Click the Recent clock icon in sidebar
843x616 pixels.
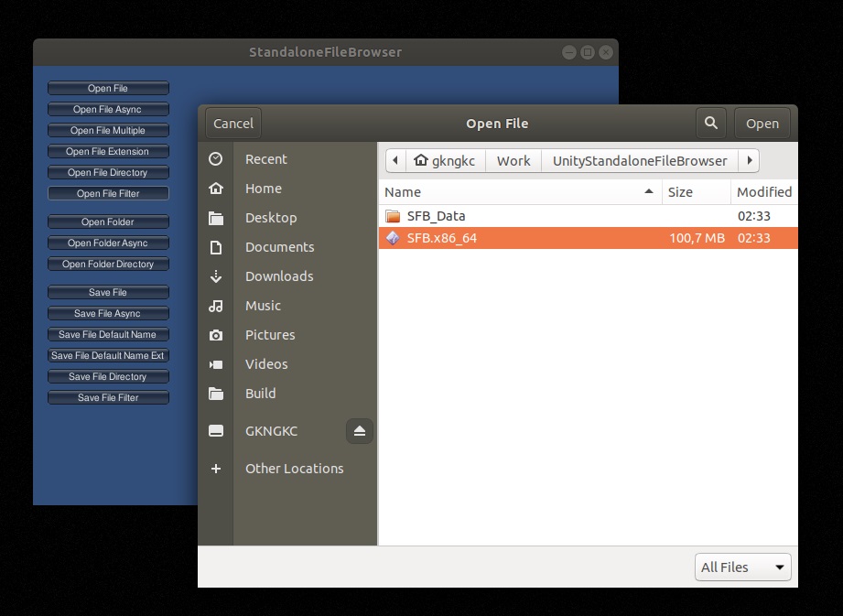tap(216, 159)
